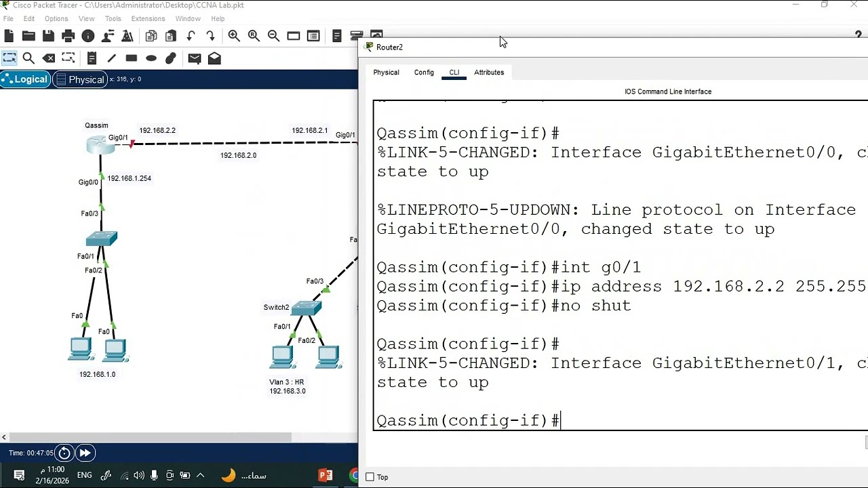
Task: Click the taskbar microphone icon
Action: (x=155, y=475)
